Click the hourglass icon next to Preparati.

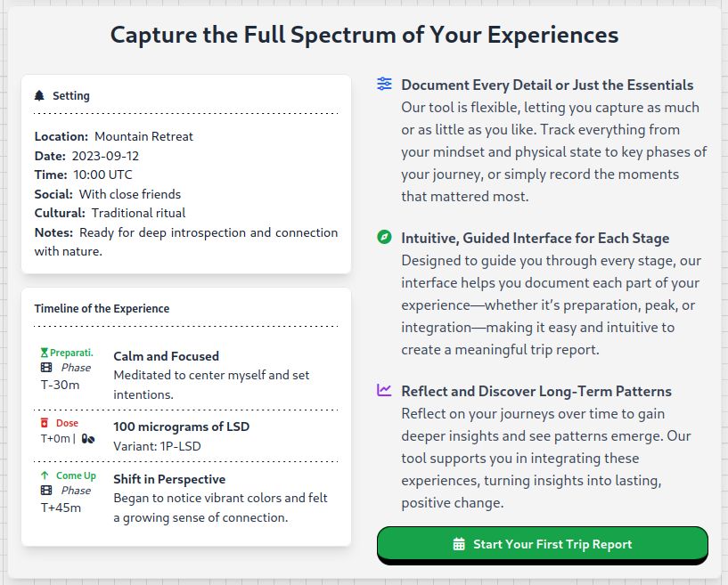(x=45, y=353)
